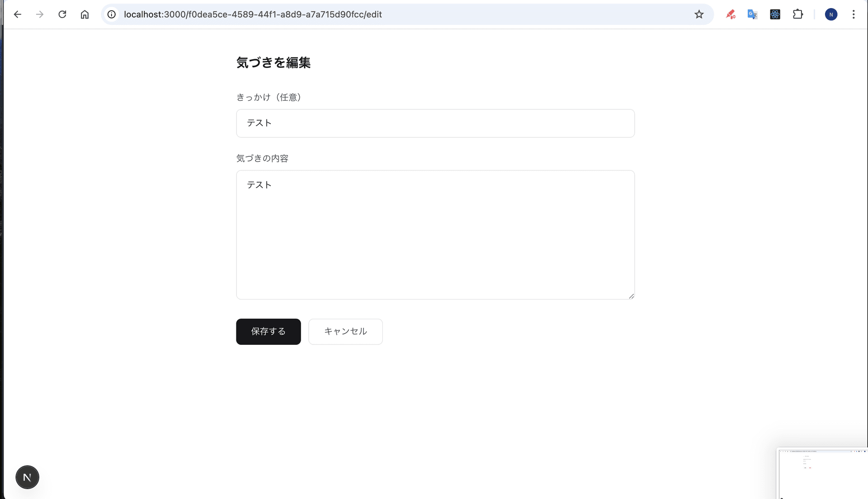Go to the browser home page
The width and height of the screenshot is (868, 499).
(x=85, y=14)
